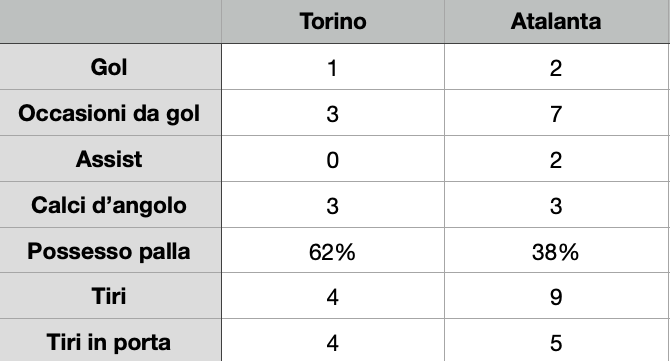Select Torino's Calci d'angolo cell

coord(333,205)
